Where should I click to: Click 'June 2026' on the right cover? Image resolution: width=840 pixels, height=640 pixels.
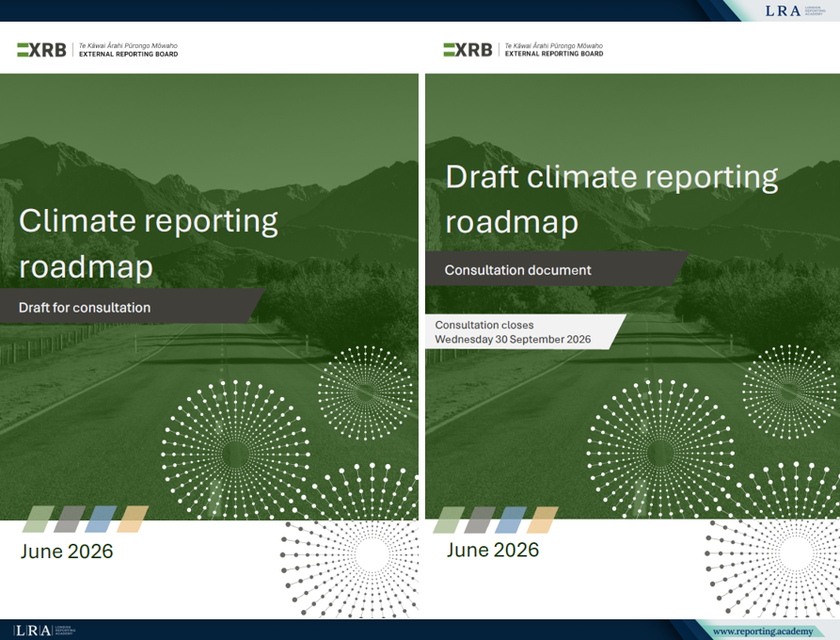pos(493,550)
